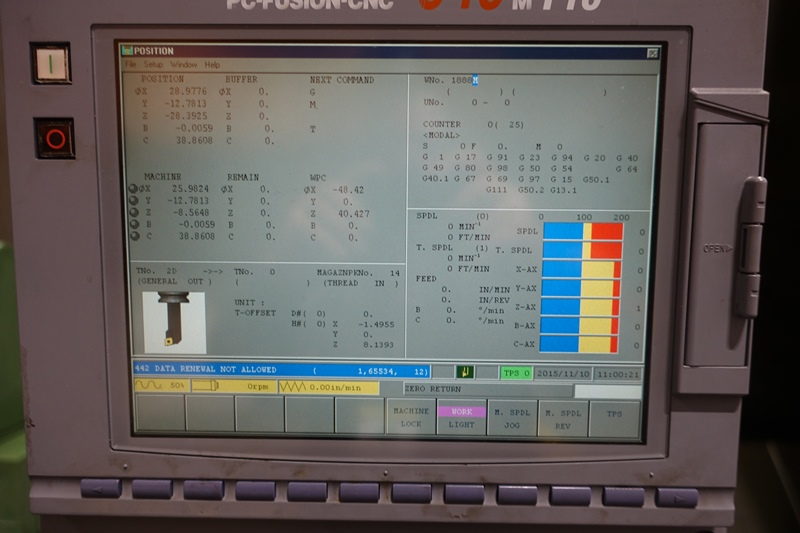
Task: Select the Y-axis indicator in MACHINE list
Action: coord(133,200)
